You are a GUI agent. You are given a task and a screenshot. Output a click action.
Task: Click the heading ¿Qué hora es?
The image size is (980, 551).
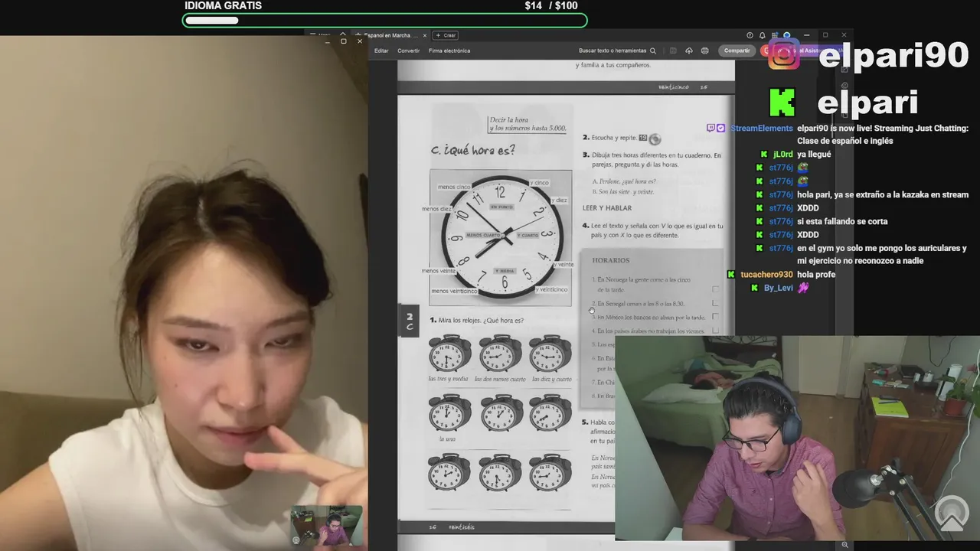coord(472,150)
